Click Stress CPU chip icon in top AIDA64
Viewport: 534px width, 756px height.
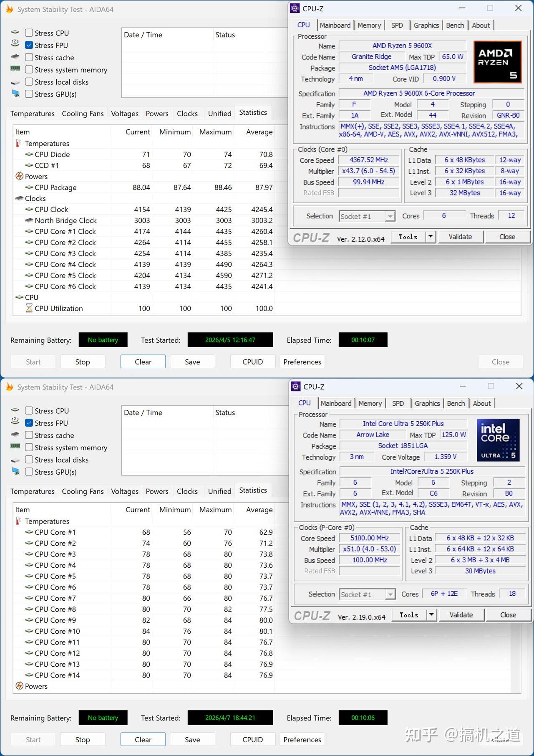(15, 32)
